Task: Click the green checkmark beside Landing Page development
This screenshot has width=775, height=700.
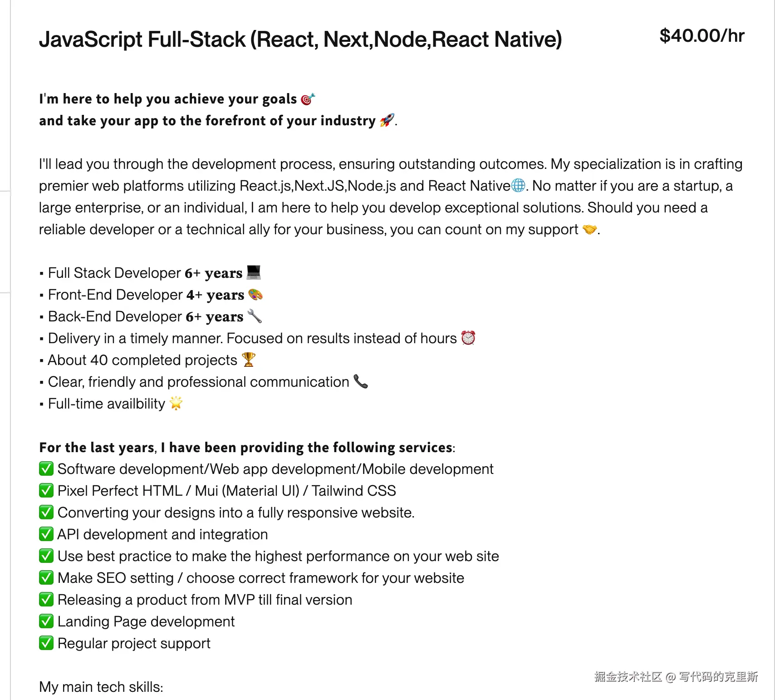Action: 46,621
